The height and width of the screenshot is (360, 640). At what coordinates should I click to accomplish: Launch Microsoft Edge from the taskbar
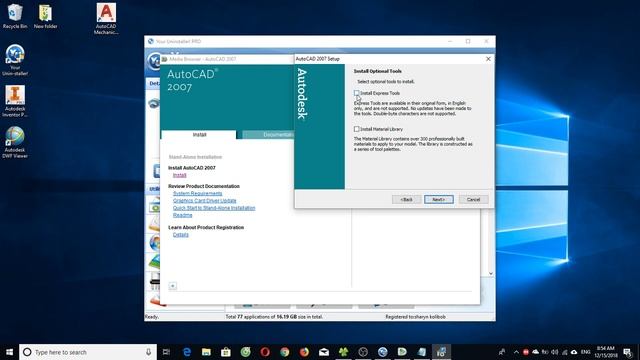coord(187,352)
